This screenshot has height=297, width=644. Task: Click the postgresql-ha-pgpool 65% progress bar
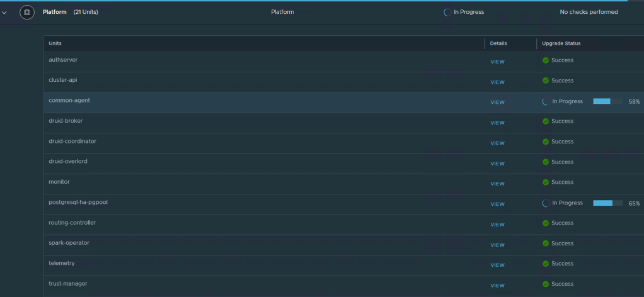pyautogui.click(x=607, y=203)
